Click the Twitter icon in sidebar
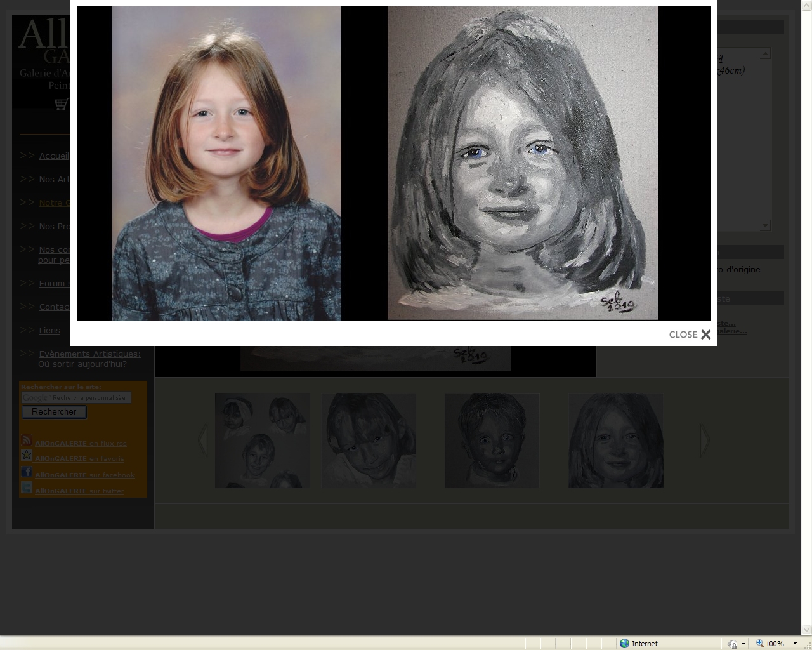812x650 pixels. click(27, 488)
